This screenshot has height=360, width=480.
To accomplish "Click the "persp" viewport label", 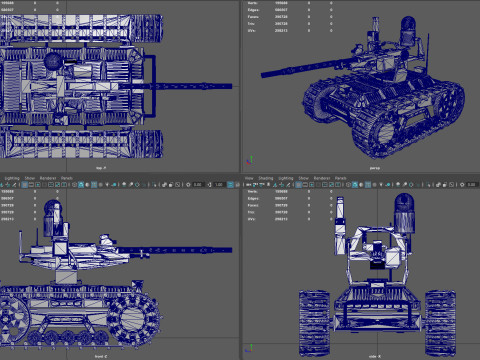I will click(374, 168).
